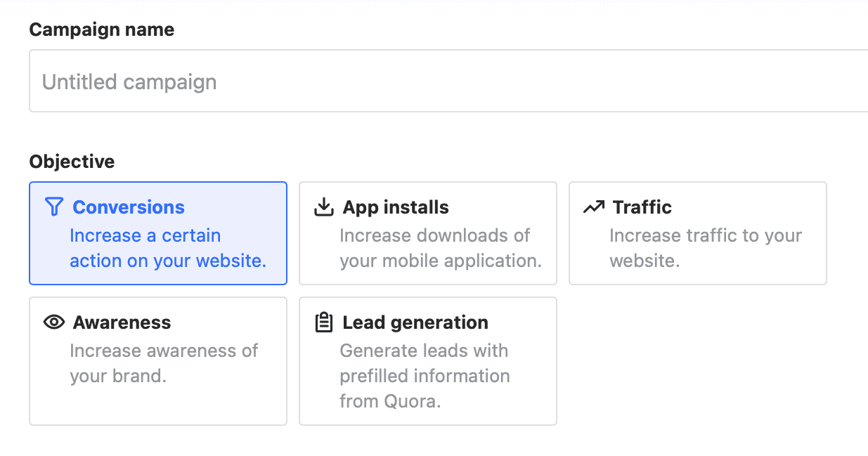The height and width of the screenshot is (456, 868).
Task: Click the trending arrow icon beside Traffic
Action: point(593,207)
